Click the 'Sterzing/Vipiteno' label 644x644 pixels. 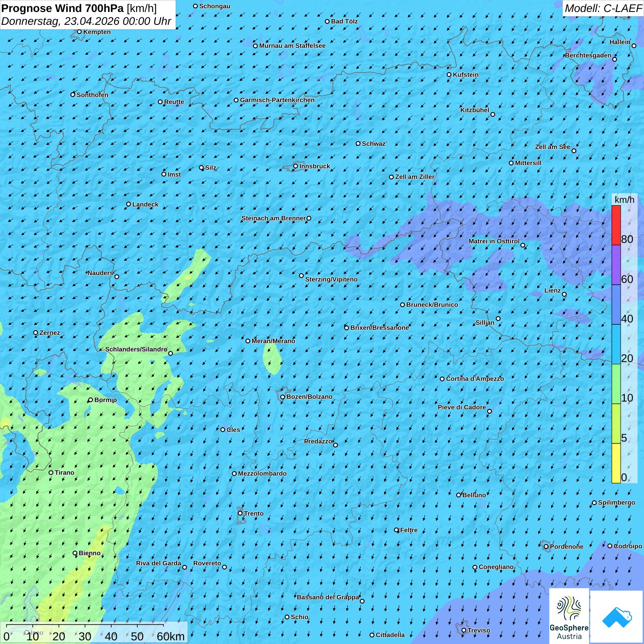point(331,279)
